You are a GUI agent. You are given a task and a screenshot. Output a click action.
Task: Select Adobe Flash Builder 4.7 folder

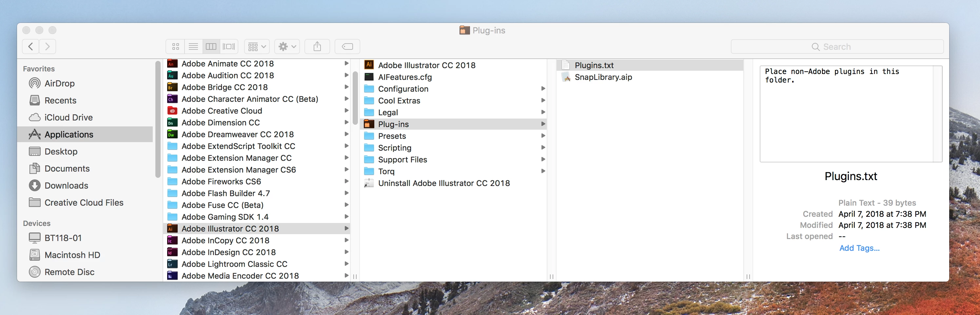(257, 193)
